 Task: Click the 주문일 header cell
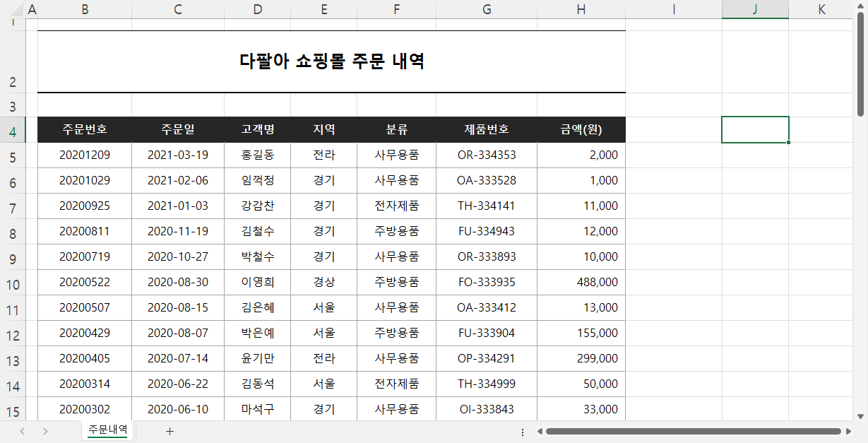pyautogui.click(x=178, y=130)
